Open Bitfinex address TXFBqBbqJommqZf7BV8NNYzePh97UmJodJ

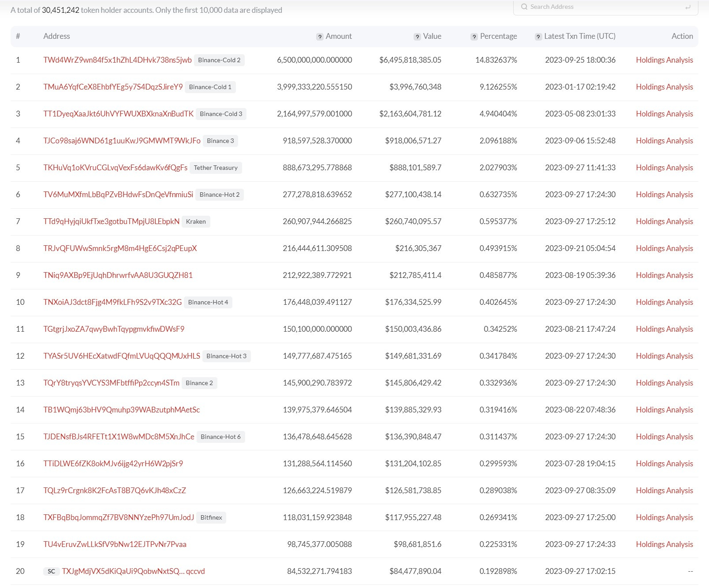coord(119,517)
